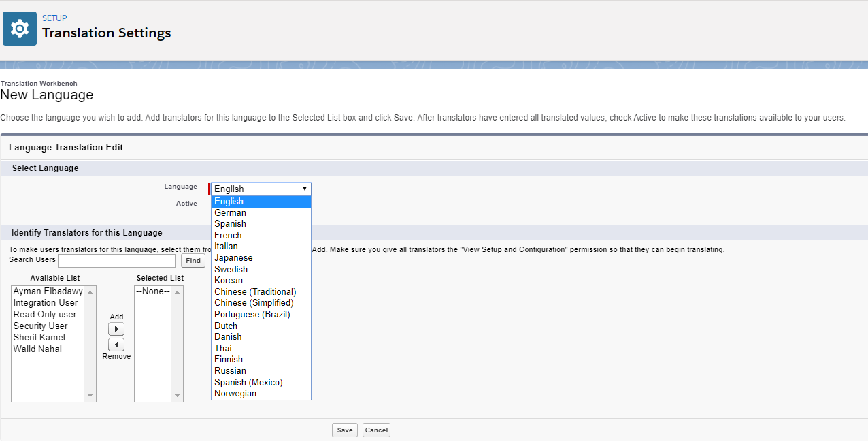
Task: Select Walid Nahal from Available List
Action: [x=37, y=349]
